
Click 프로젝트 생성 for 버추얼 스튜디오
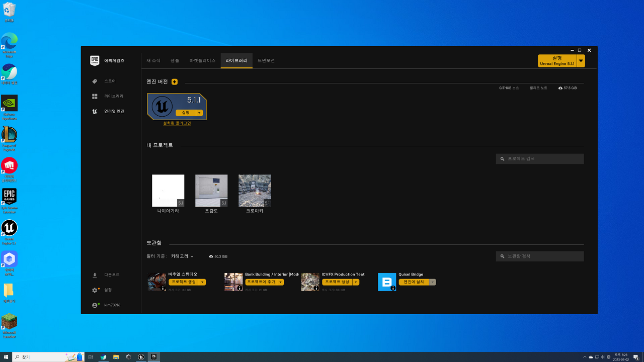[184, 282]
